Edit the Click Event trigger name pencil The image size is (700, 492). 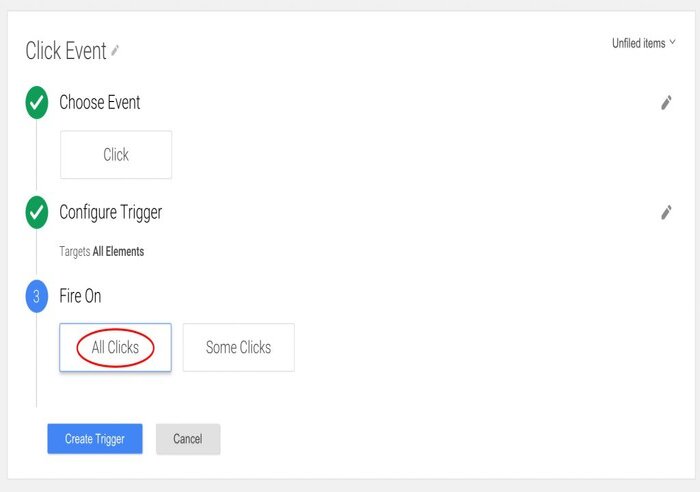click(115, 50)
